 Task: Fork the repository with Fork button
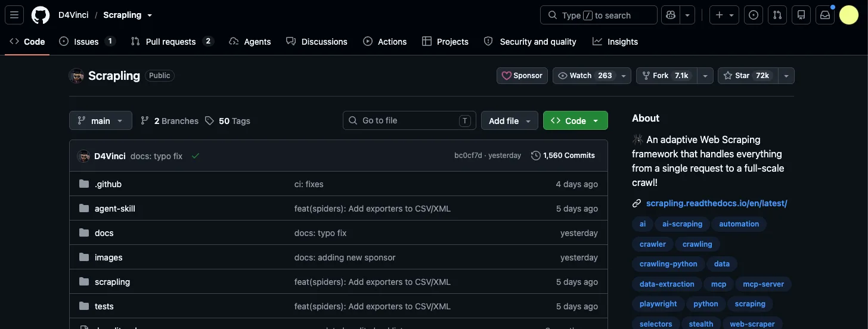667,76
